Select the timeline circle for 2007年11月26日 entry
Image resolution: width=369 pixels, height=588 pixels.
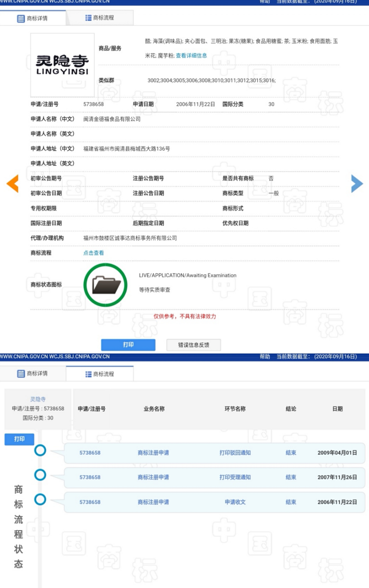pyautogui.click(x=40, y=475)
